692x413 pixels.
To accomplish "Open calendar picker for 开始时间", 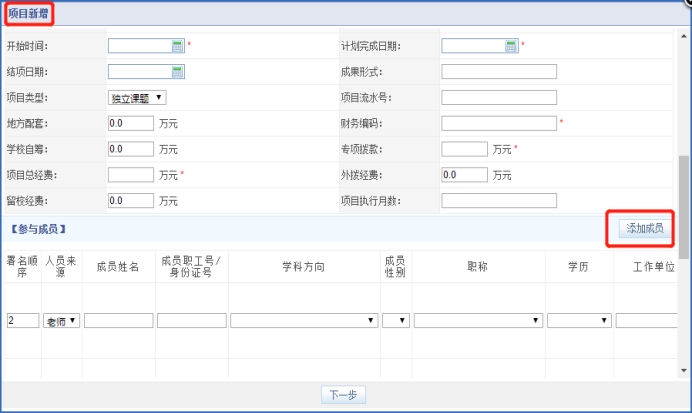I will tap(177, 46).
